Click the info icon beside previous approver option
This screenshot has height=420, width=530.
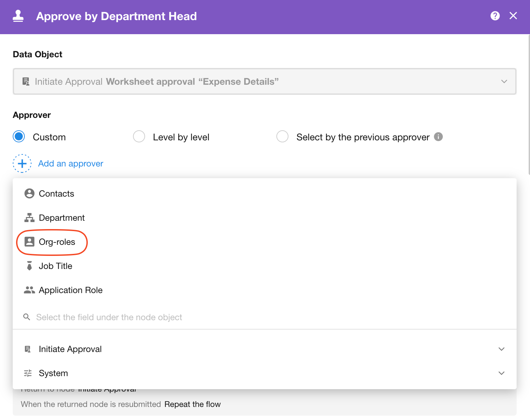[x=438, y=137]
